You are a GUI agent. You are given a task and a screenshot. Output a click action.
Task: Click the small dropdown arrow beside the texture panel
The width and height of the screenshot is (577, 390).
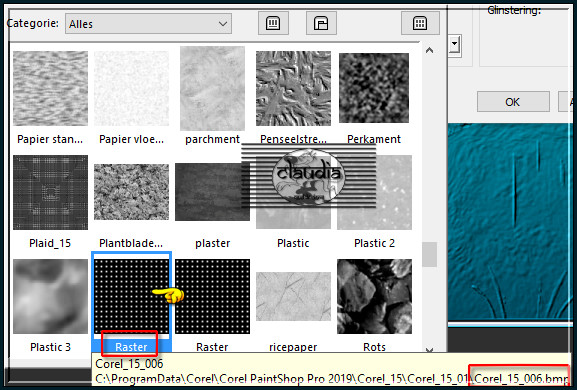454,44
